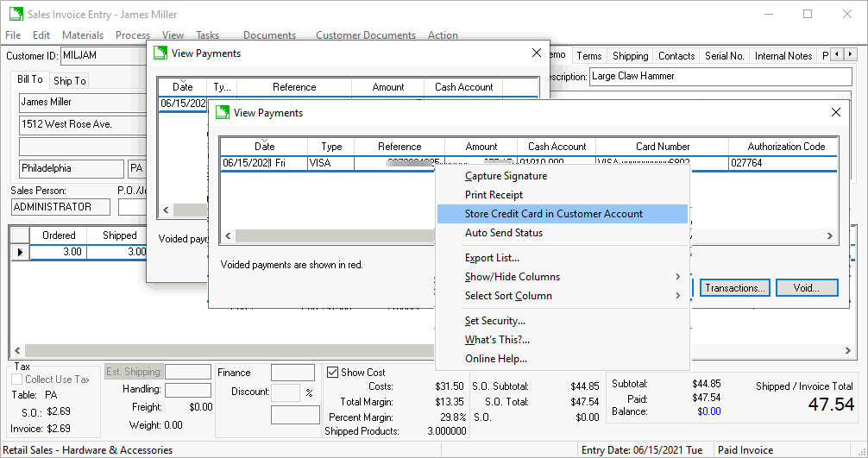The width and height of the screenshot is (868, 458).
Task: Sort by the Date column header
Action: point(264,147)
